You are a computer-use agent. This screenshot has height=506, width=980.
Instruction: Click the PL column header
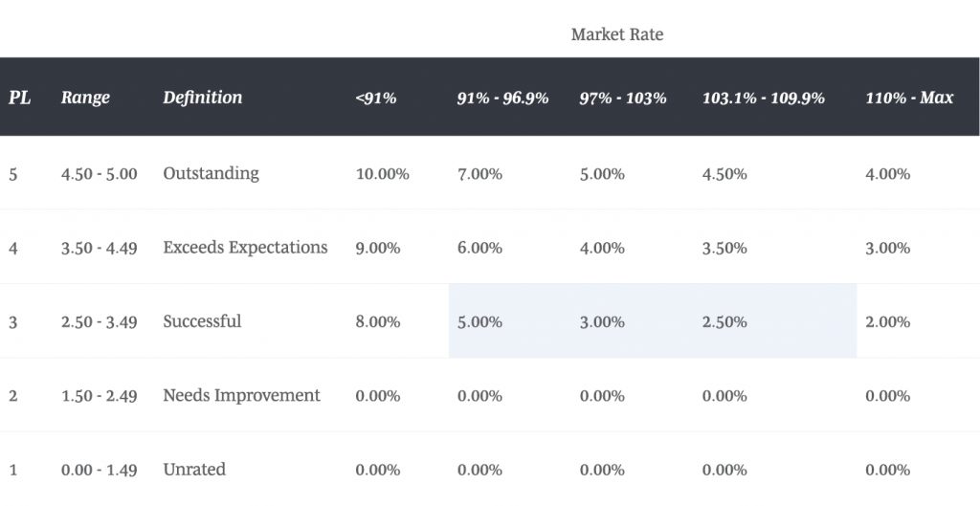click(19, 98)
